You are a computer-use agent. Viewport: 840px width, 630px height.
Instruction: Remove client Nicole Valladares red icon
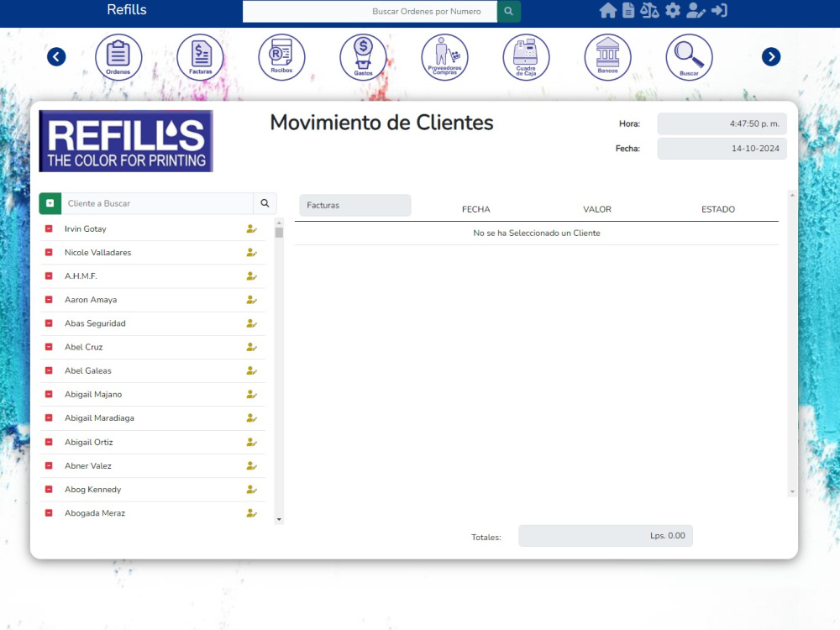49,252
